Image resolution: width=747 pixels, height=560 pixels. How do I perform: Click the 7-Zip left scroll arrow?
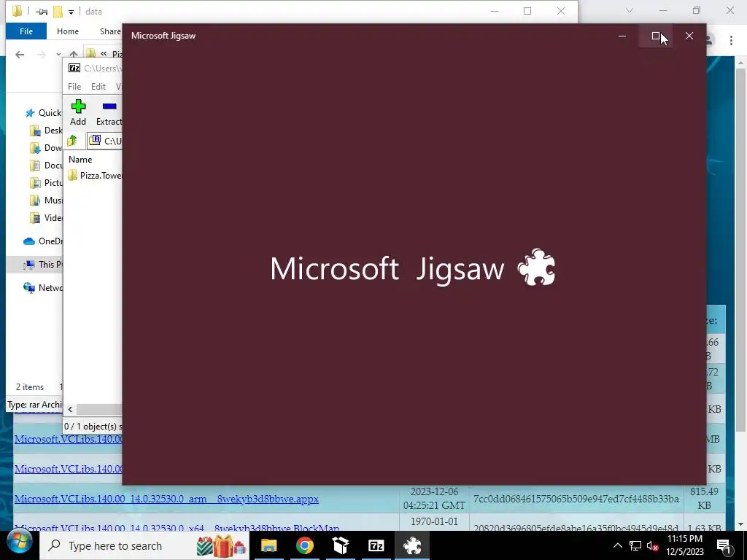click(71, 409)
